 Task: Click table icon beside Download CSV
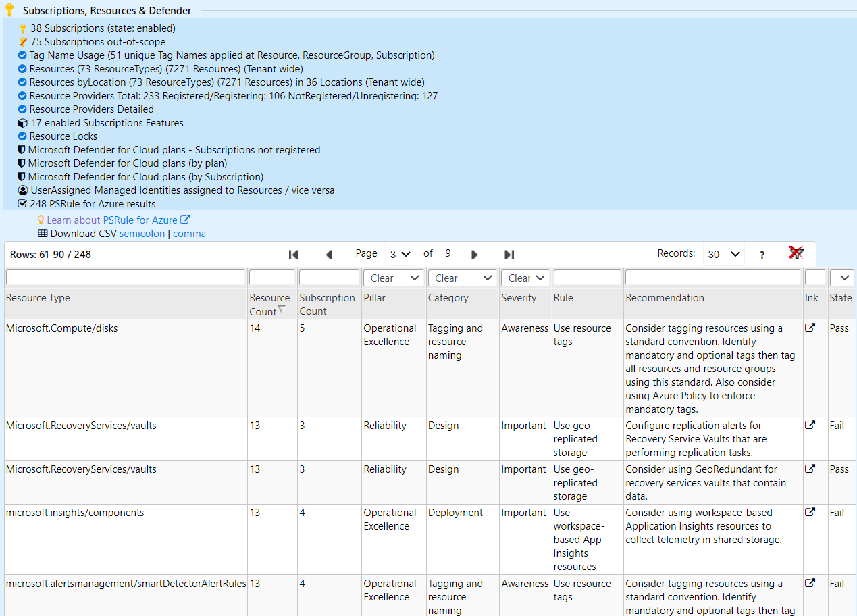pyautogui.click(x=43, y=234)
